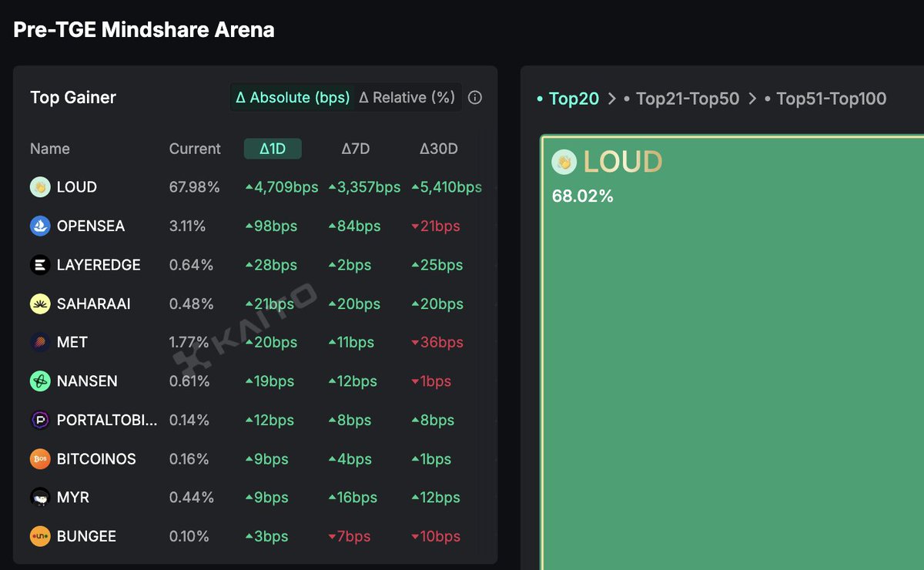
Task: Click the MYR row name
Action: [x=73, y=498]
